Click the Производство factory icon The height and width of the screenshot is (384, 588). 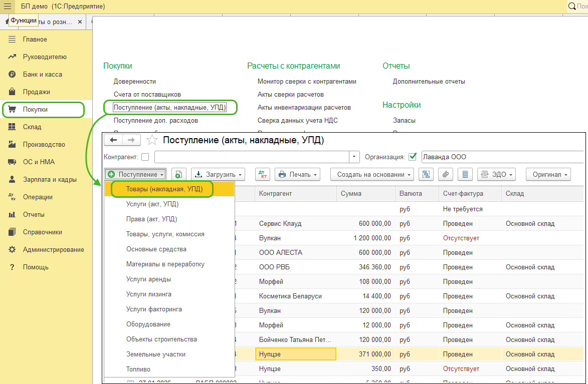pyautogui.click(x=12, y=144)
